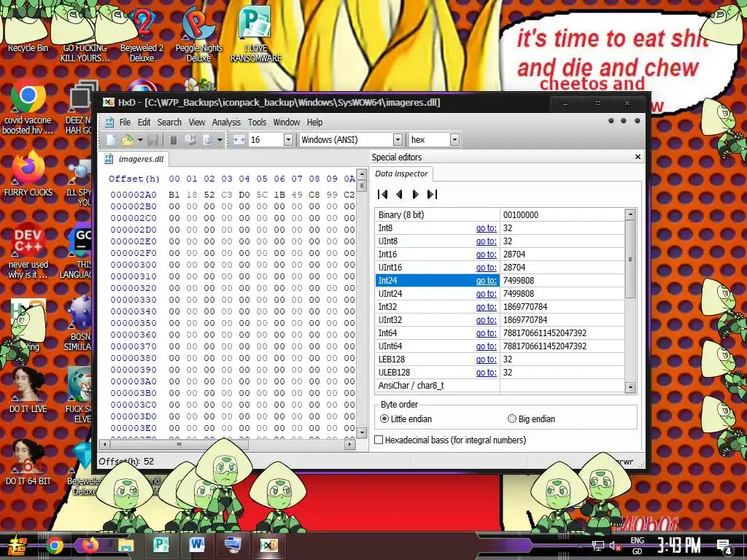Viewport: 747px width, 560px height.
Task: Expand the bytes per row dropdown showing 16
Action: 288,139
